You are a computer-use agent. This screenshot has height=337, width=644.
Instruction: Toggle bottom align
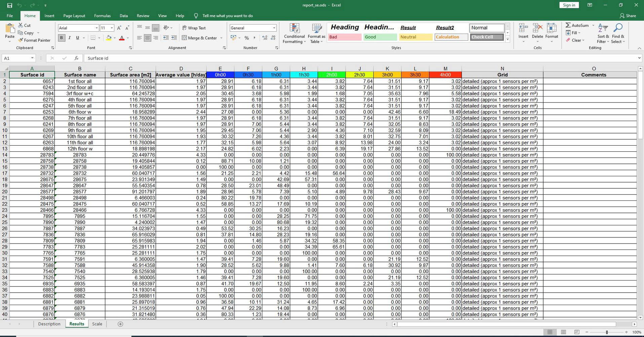point(155,28)
